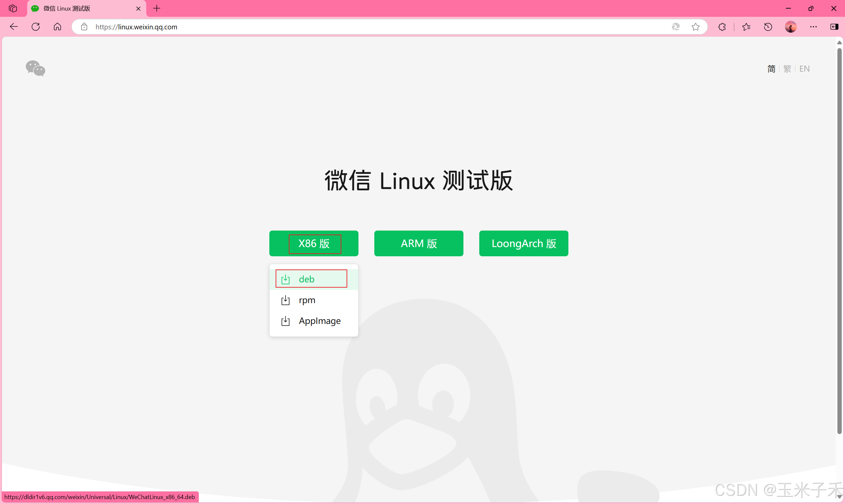The width and height of the screenshot is (845, 504).
Task: Open the browser extensions icon
Action: tap(722, 27)
